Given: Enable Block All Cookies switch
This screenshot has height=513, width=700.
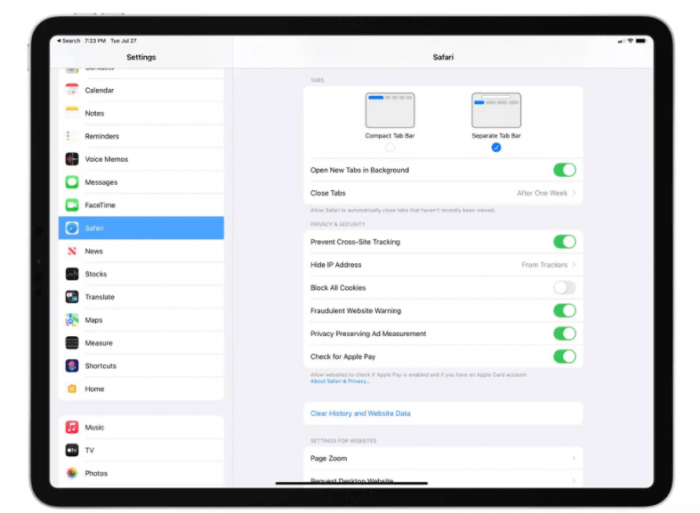Looking at the screenshot, I should [564, 288].
